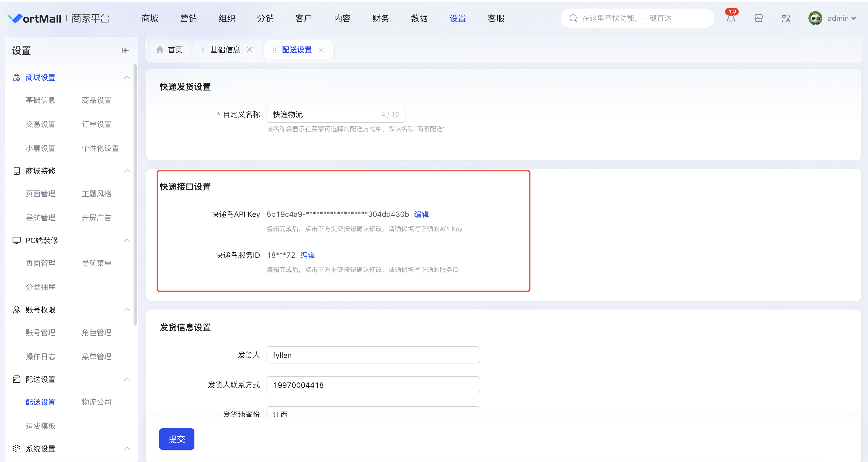Viewport: 868px width, 462px height.
Task: Close the 基础信息 tab
Action: [x=249, y=50]
